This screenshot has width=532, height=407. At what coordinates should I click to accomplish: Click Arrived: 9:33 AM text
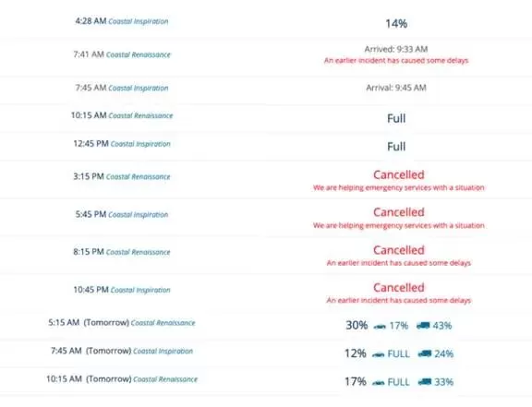point(396,49)
